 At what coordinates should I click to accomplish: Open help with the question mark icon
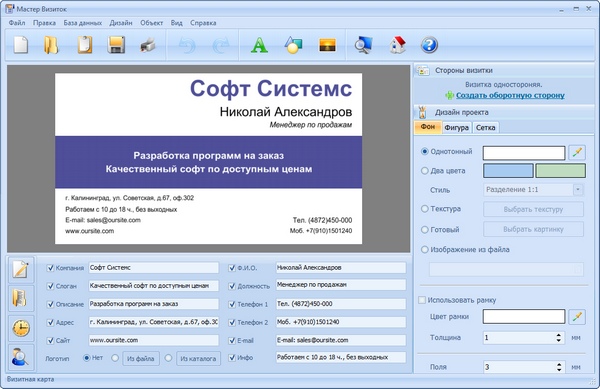pos(429,45)
